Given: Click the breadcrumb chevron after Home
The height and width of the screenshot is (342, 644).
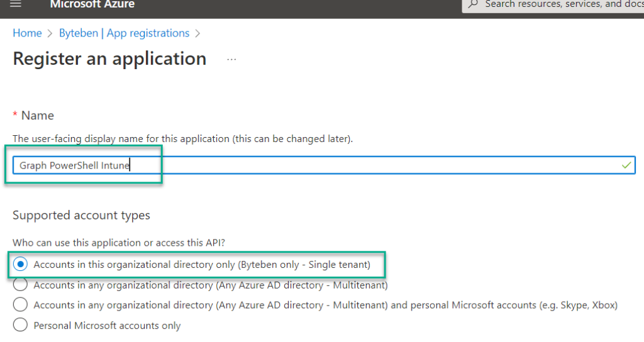Looking at the screenshot, I should click(50, 34).
